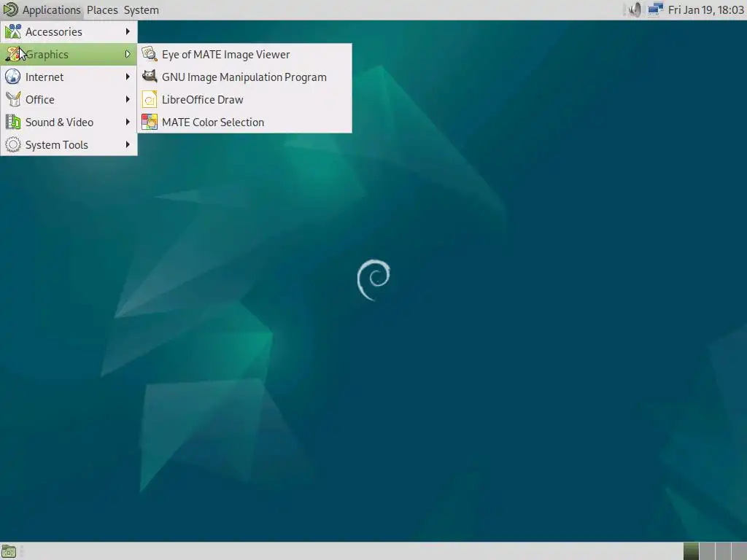The image size is (747, 560).
Task: Open the Places menu
Action: point(102,10)
